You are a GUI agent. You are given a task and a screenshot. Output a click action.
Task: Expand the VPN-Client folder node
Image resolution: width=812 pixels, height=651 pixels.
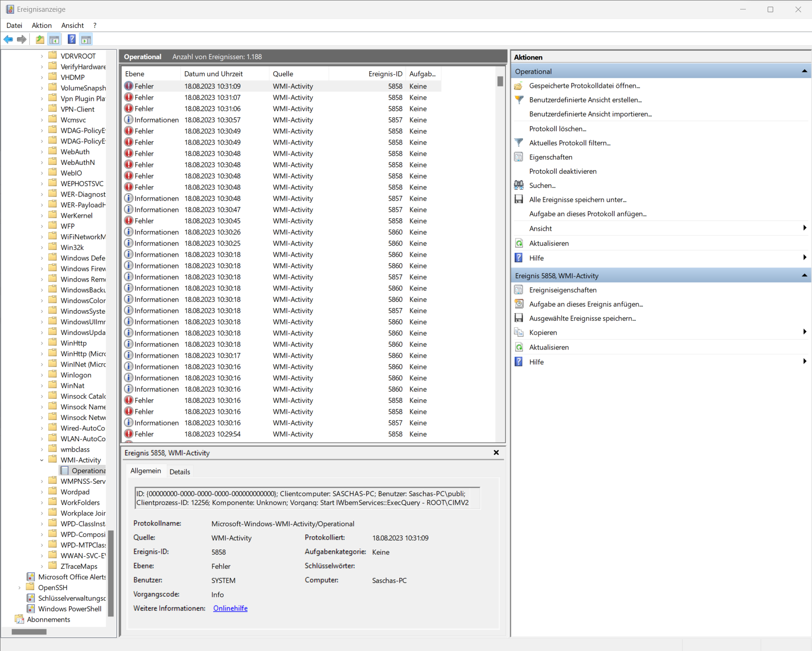coord(42,109)
